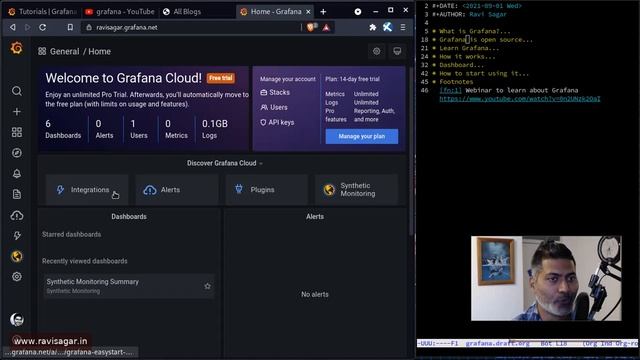The width and height of the screenshot is (640, 360).
Task: Open the Search dashboards magnifier in sidebar
Action: (17, 91)
